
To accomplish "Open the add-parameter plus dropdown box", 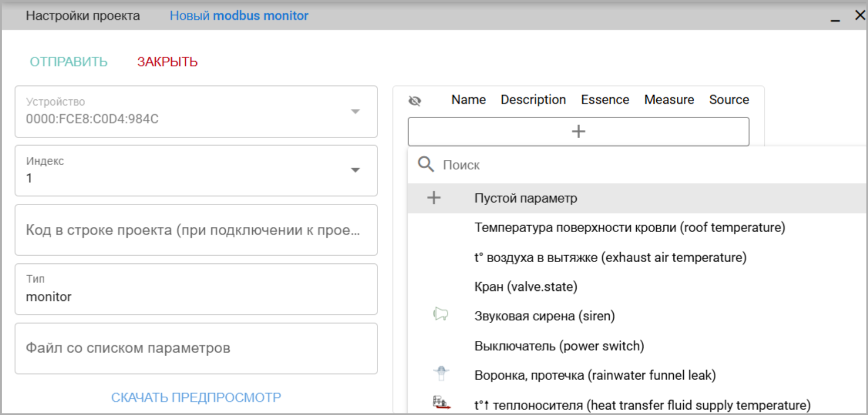I will [578, 131].
